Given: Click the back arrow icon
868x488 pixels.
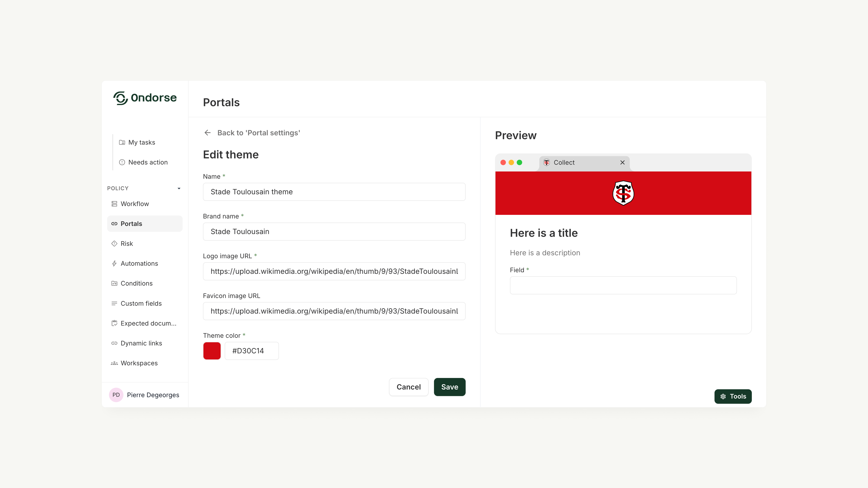Looking at the screenshot, I should click(208, 133).
